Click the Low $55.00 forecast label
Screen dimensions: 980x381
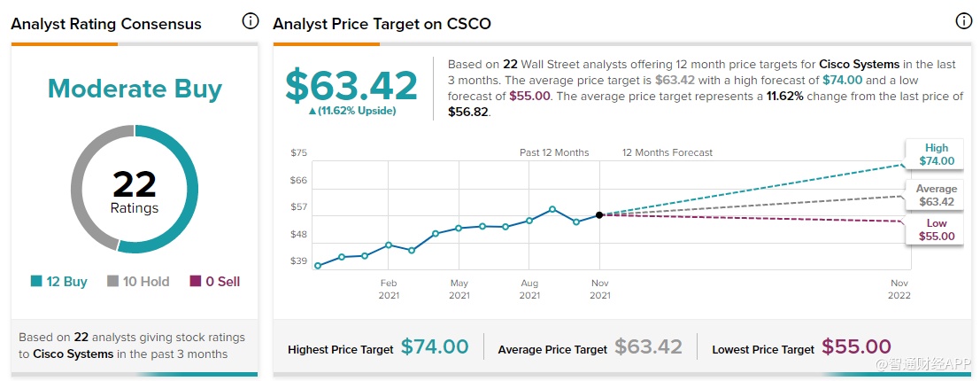[937, 229]
